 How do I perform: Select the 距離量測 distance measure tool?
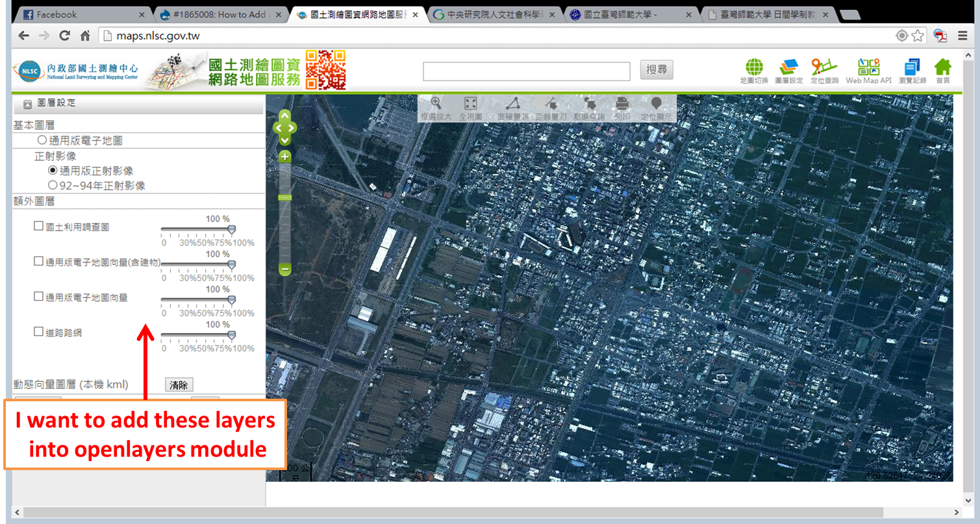(x=551, y=108)
